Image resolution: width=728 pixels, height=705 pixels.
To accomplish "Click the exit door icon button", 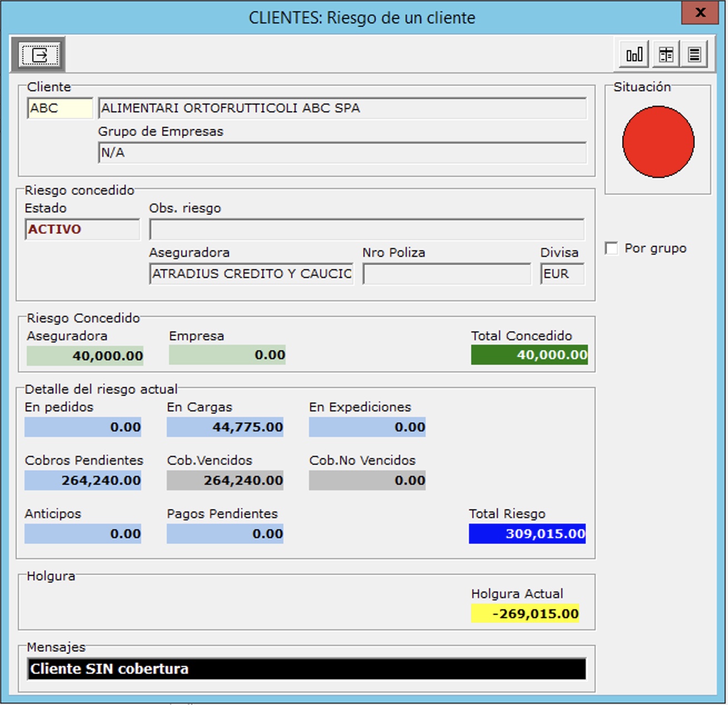I will pos(38,54).
